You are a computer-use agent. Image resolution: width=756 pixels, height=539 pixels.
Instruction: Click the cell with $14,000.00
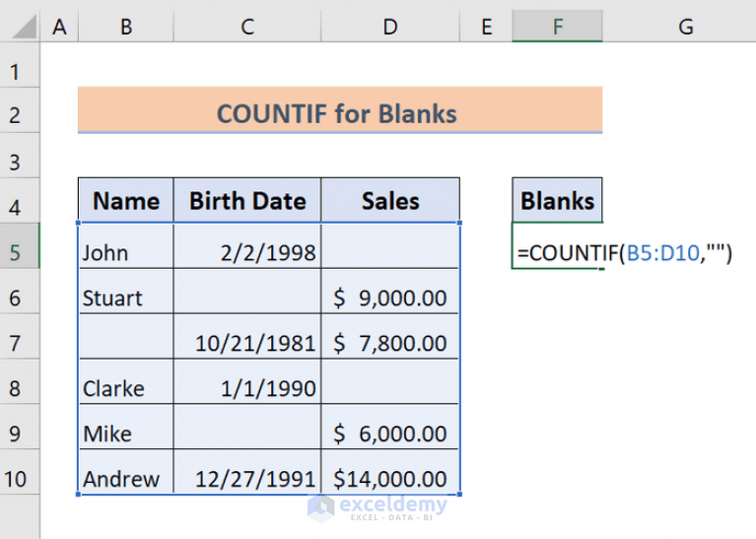point(390,472)
